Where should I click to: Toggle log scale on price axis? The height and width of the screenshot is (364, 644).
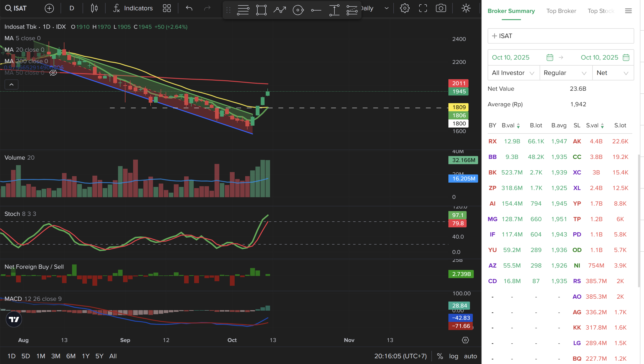tap(453, 356)
